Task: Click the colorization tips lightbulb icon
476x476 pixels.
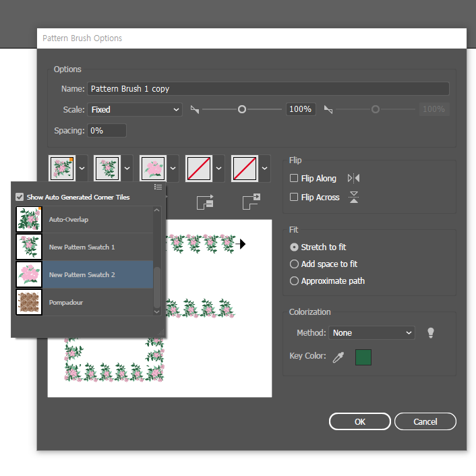Action: tap(431, 332)
